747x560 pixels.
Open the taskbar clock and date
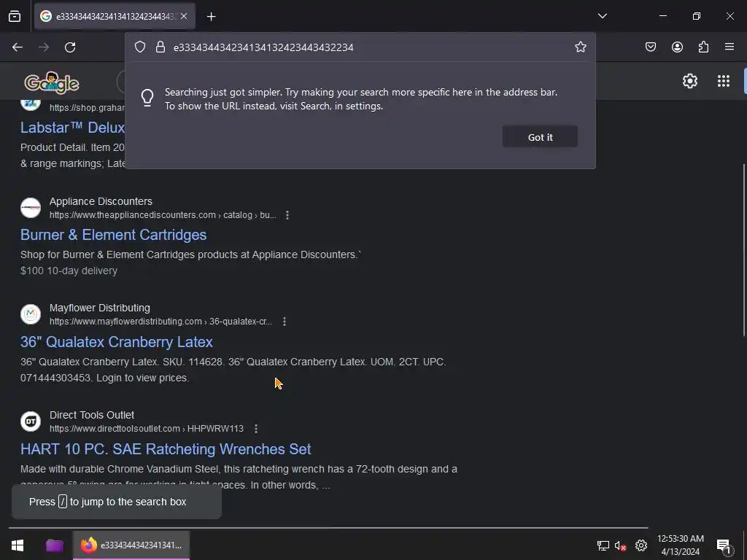681,545
